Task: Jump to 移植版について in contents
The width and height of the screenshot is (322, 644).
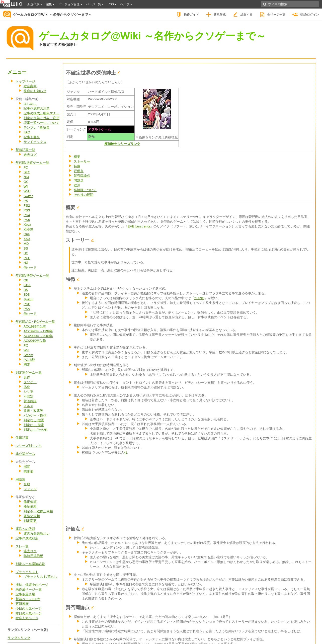Action: point(85,190)
